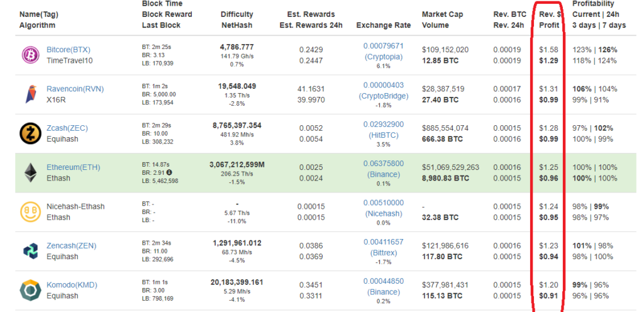Follow the HitBTC exchange rate link
Viewport: 644px width, 312px height.
pos(383,135)
